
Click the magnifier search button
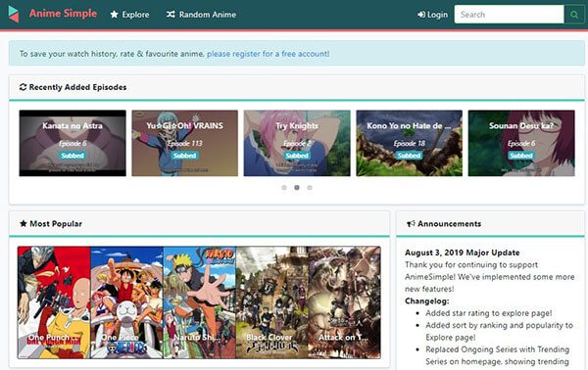[x=573, y=15]
